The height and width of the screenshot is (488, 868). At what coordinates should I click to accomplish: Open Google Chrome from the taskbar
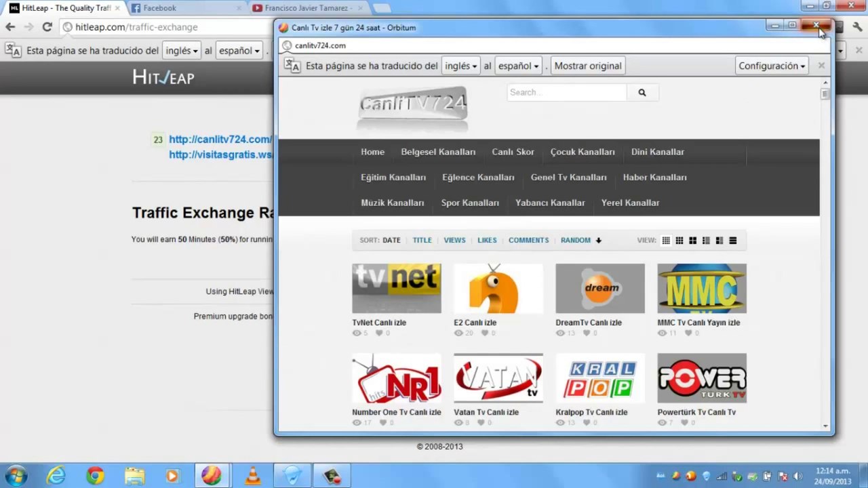pos(95,475)
